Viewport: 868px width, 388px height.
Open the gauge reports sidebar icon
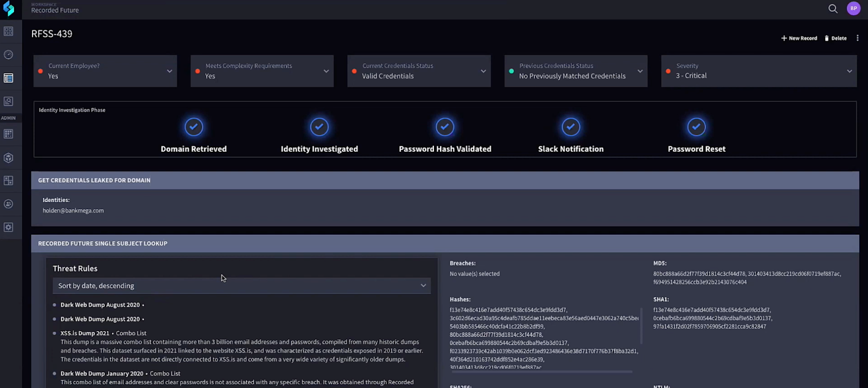coord(9,55)
